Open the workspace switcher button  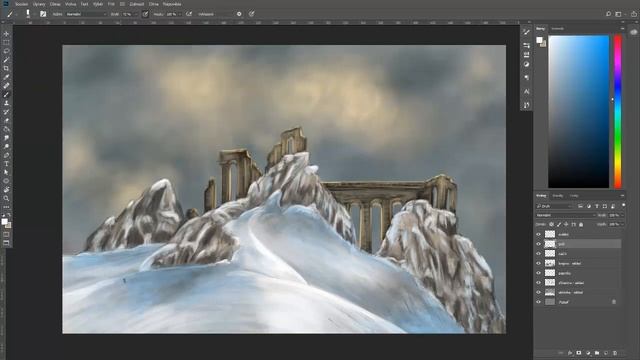(x=618, y=14)
